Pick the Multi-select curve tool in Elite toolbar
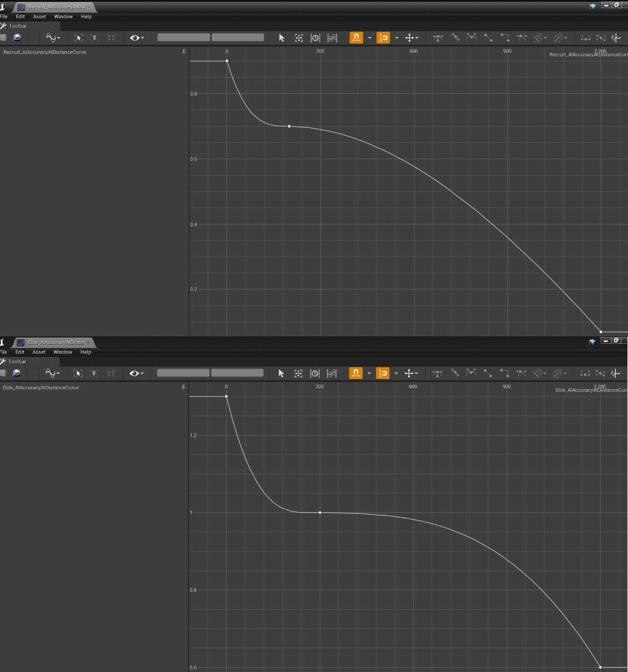This screenshot has height=672, width=628. pyautogui.click(x=332, y=373)
